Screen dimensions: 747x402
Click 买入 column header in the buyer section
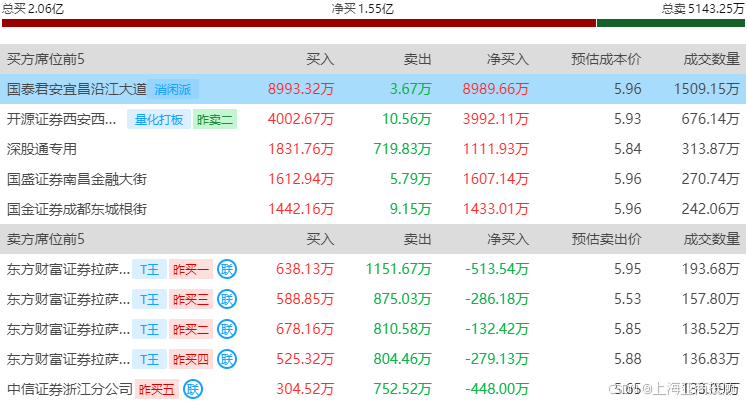point(320,59)
